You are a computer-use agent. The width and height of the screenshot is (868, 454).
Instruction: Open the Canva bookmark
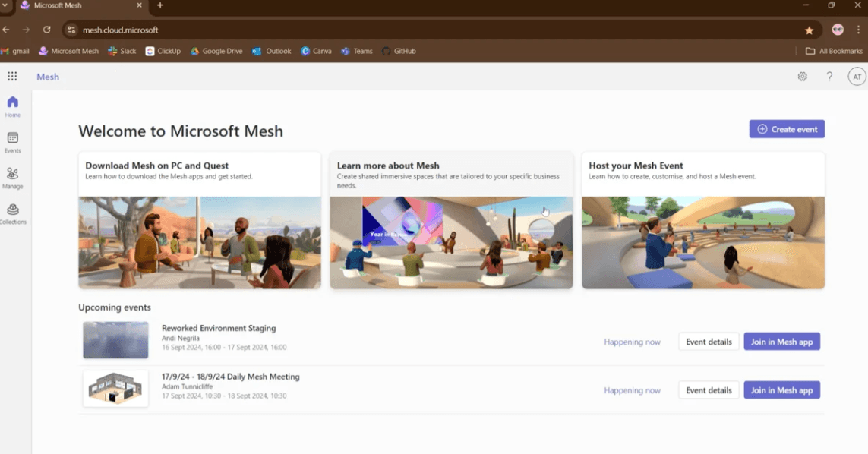(x=317, y=51)
